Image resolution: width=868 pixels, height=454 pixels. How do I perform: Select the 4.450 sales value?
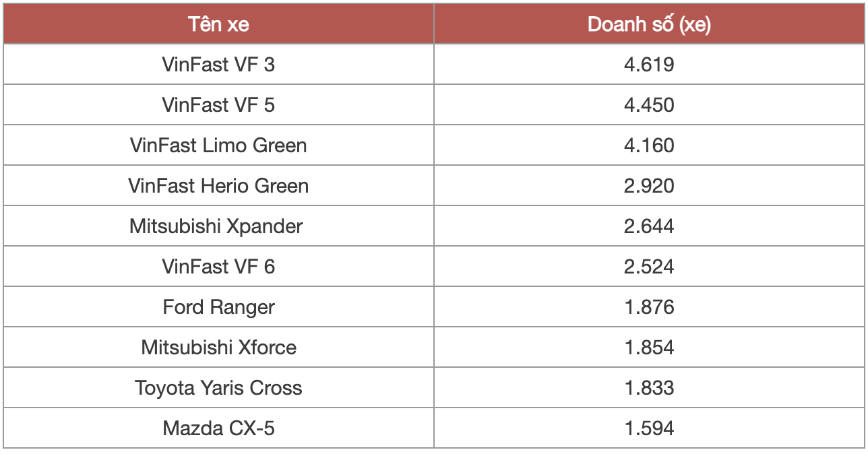click(649, 105)
